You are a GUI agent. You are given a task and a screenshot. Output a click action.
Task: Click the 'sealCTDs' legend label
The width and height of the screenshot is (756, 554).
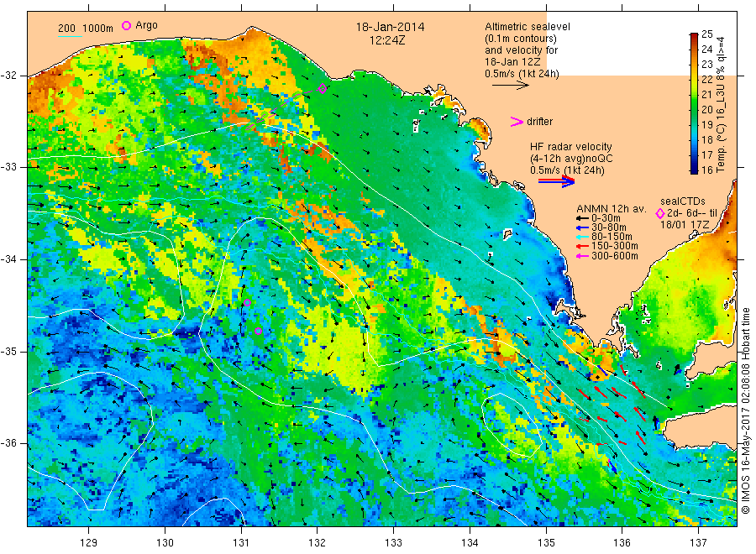pyautogui.click(x=683, y=201)
